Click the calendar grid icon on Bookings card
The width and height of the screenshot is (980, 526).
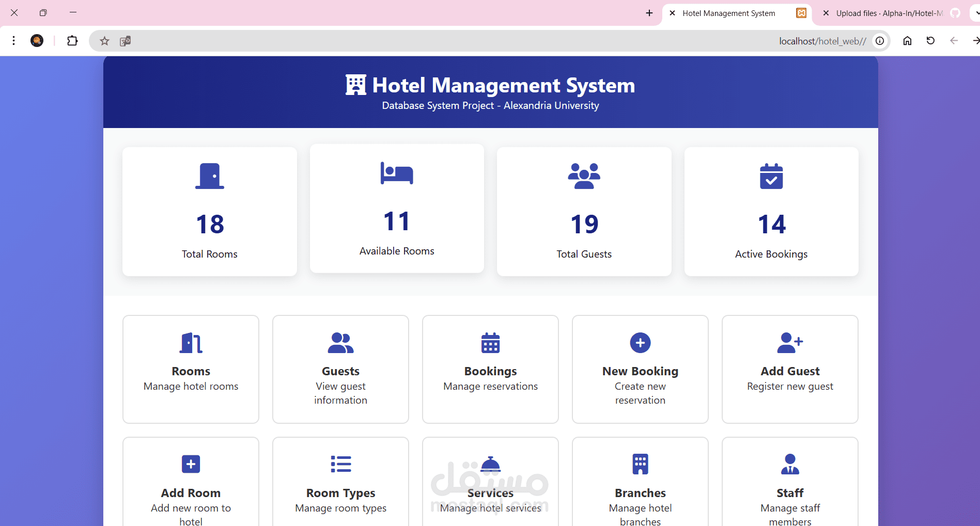[x=490, y=343]
